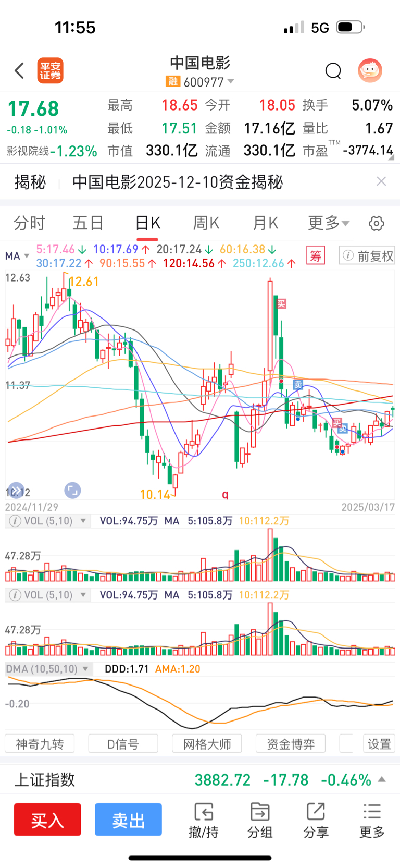Tap the date 2025/03/17 on axis
The height and width of the screenshot is (868, 400).
coord(368,507)
